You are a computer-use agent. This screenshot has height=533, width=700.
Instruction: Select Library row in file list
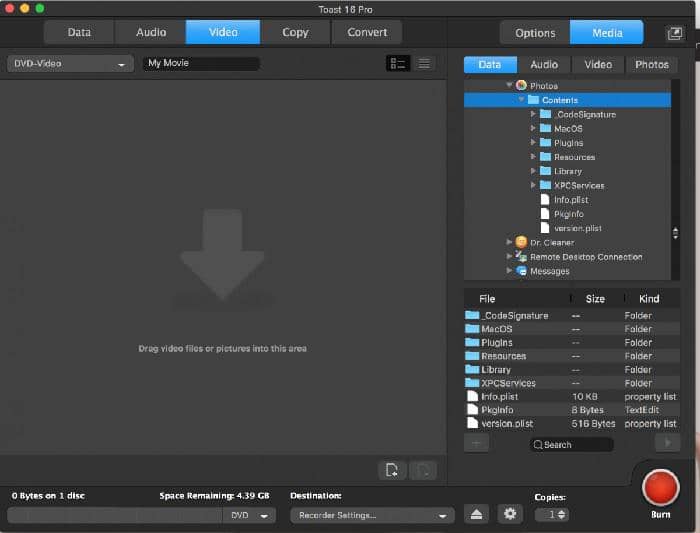[572, 370]
